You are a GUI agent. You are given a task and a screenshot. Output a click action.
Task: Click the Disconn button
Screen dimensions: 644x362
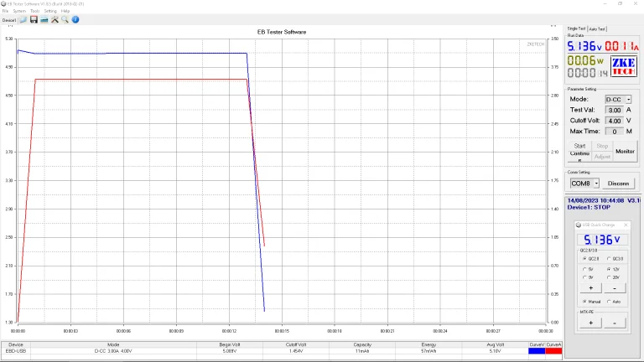tap(618, 183)
